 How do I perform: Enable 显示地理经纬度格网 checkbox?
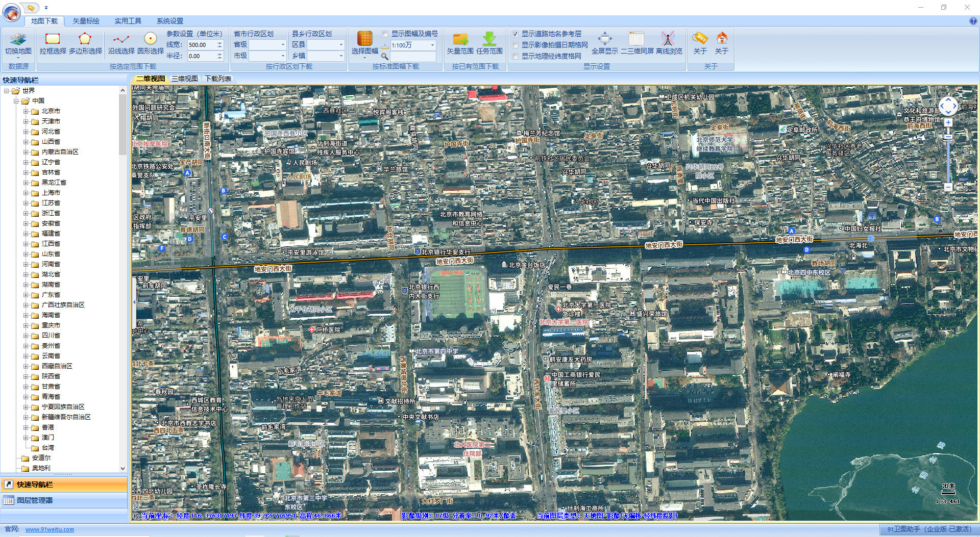pos(516,56)
